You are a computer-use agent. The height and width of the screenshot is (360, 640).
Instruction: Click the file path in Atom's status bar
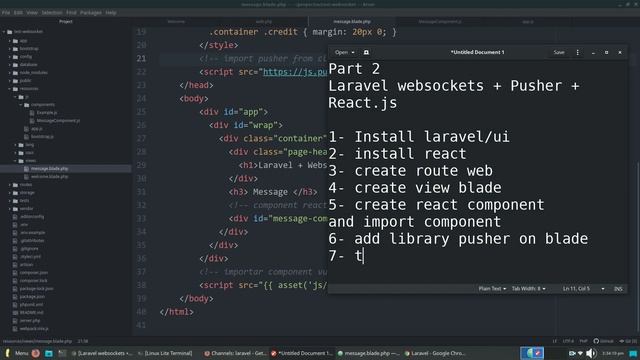(x=37, y=341)
